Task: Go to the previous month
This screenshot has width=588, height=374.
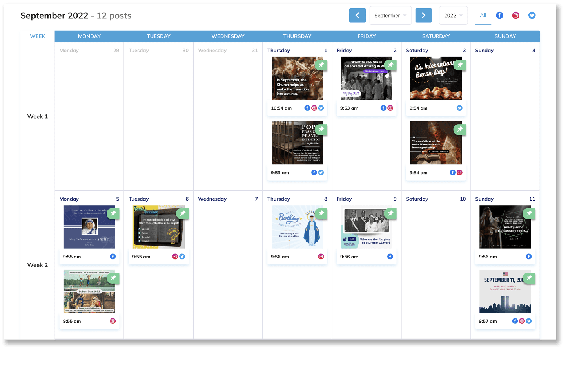Action: pos(357,15)
